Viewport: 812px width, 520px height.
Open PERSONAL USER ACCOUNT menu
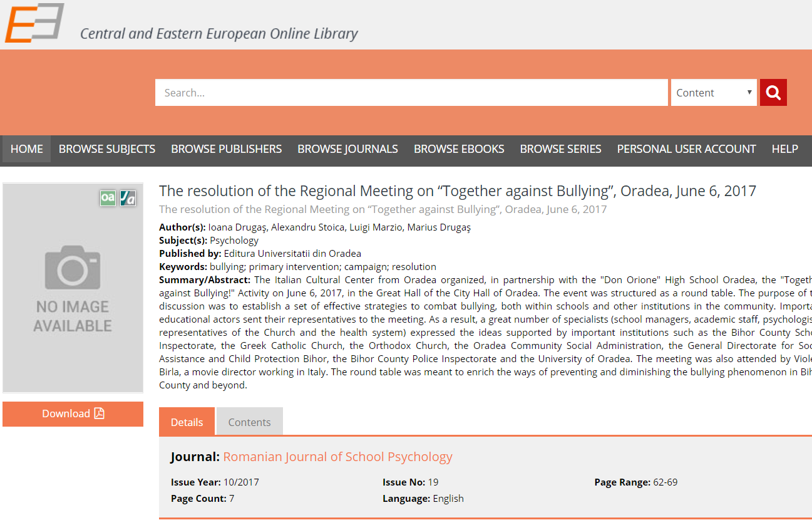point(686,149)
